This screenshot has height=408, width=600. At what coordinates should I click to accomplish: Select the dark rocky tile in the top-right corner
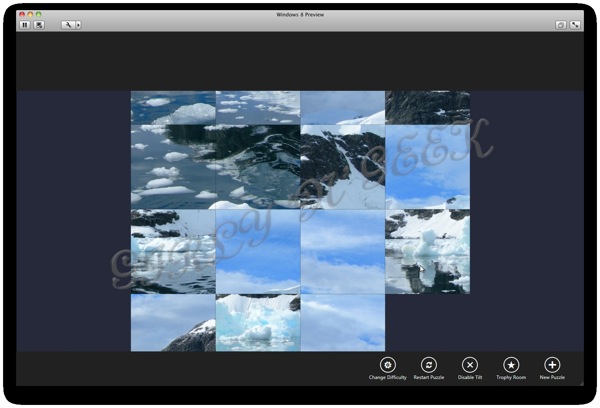pyautogui.click(x=427, y=108)
